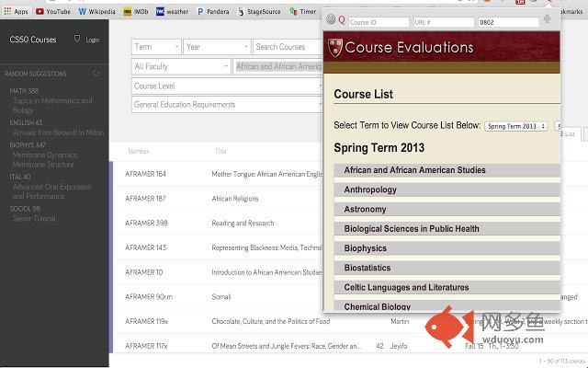Select the Spring Term 2013 term selector
This screenshot has height=368, width=588.
pos(515,125)
